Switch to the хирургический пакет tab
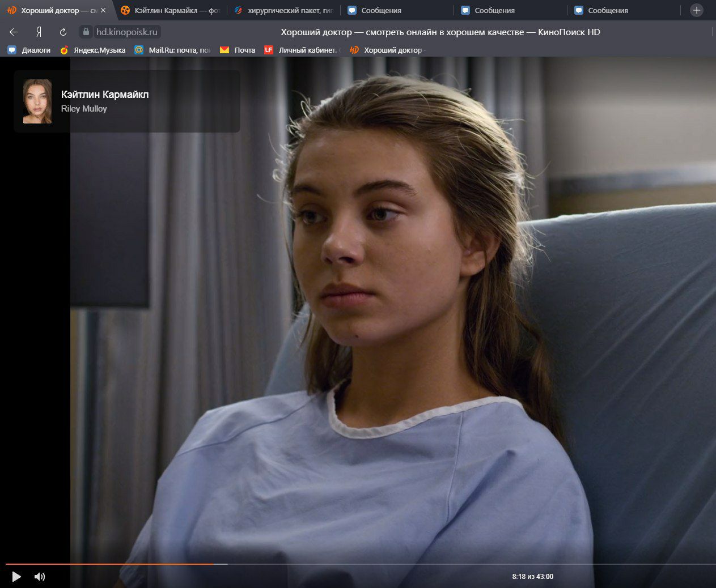Viewport: 716px width, 588px height. 283,10
